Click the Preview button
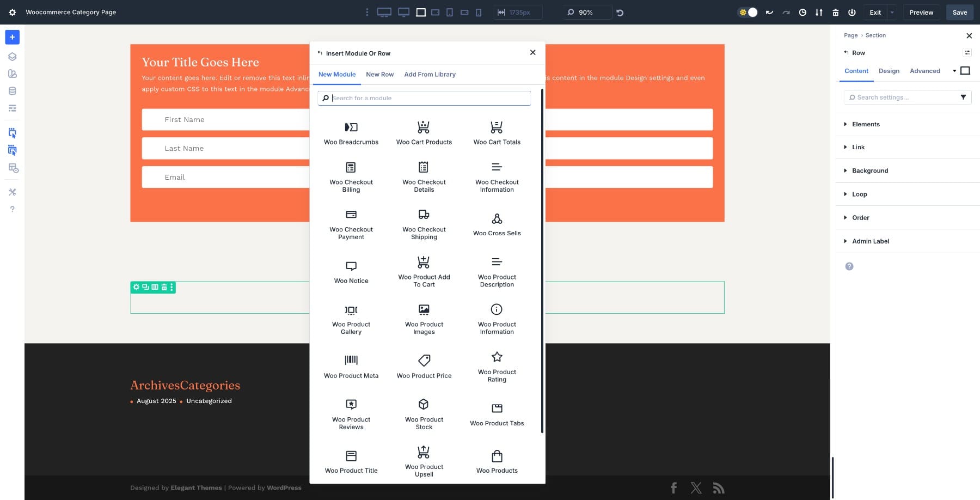 [921, 12]
